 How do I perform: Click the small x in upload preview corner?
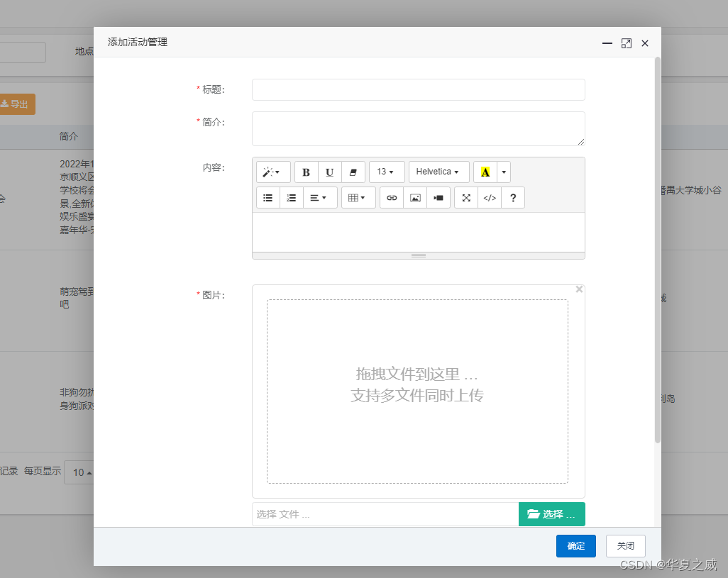pos(579,289)
